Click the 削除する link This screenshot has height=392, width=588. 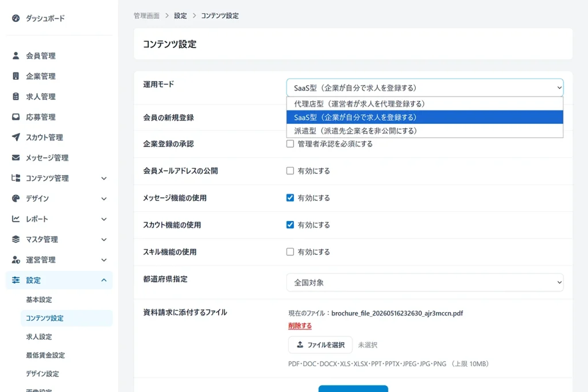pyautogui.click(x=300, y=325)
